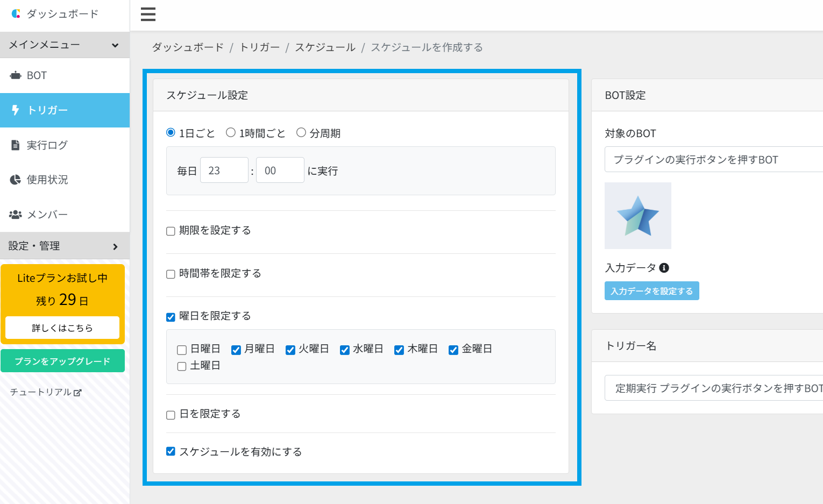Open the 対象のBOT dropdown
Viewport: 823px width, 504px height.
point(714,160)
